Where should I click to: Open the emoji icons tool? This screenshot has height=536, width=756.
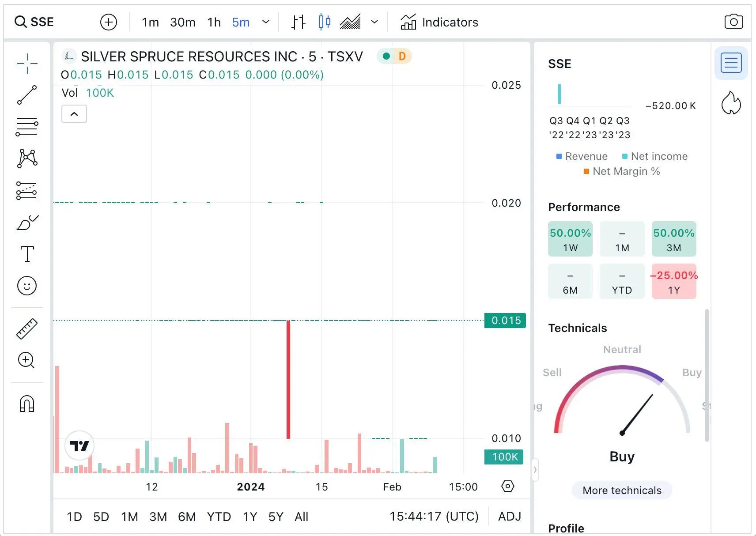point(27,286)
